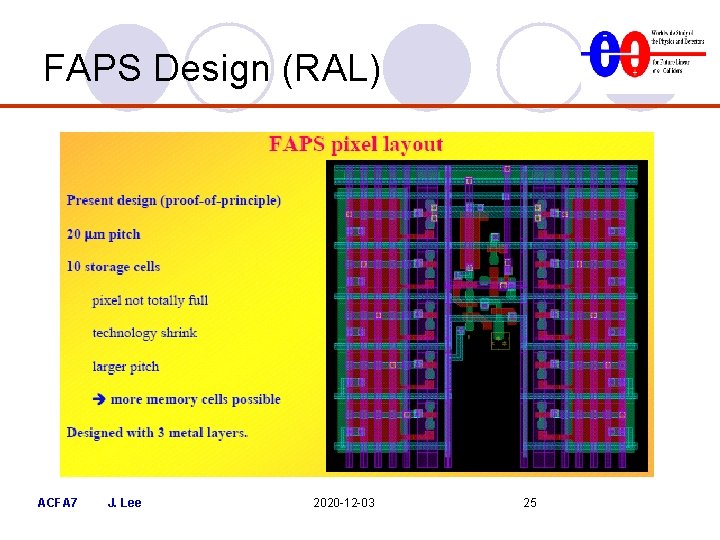Click the footer date '2020-12-03'
The height and width of the screenshot is (540, 720).
click(x=344, y=503)
